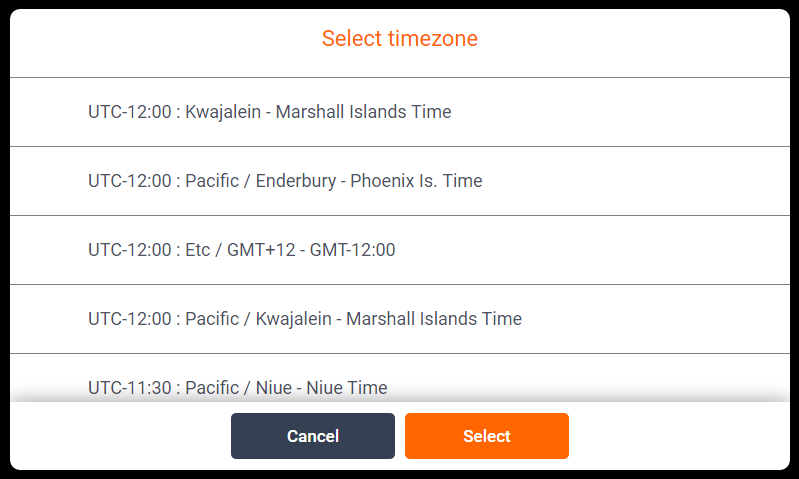Dismiss the timezone dialog with Cancel

[312, 436]
